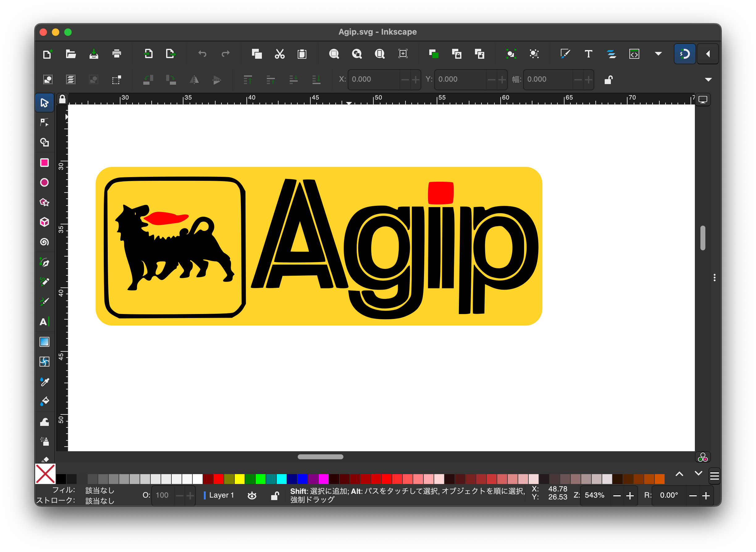This screenshot has height=552, width=756.
Task: Select the Paint Bucket tool
Action: (x=44, y=401)
